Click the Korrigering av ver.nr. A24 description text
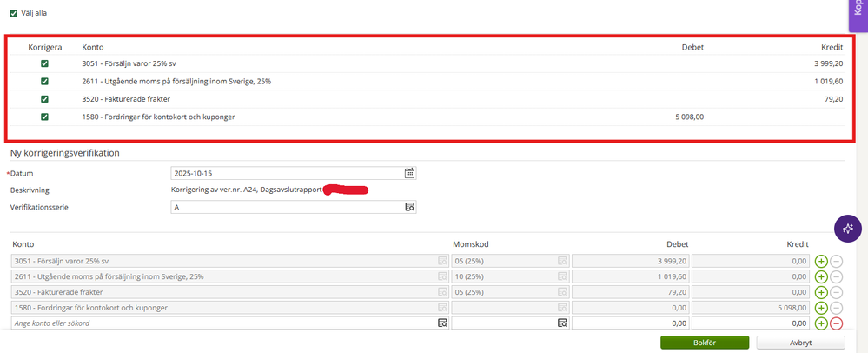The width and height of the screenshot is (868, 353). (x=247, y=190)
